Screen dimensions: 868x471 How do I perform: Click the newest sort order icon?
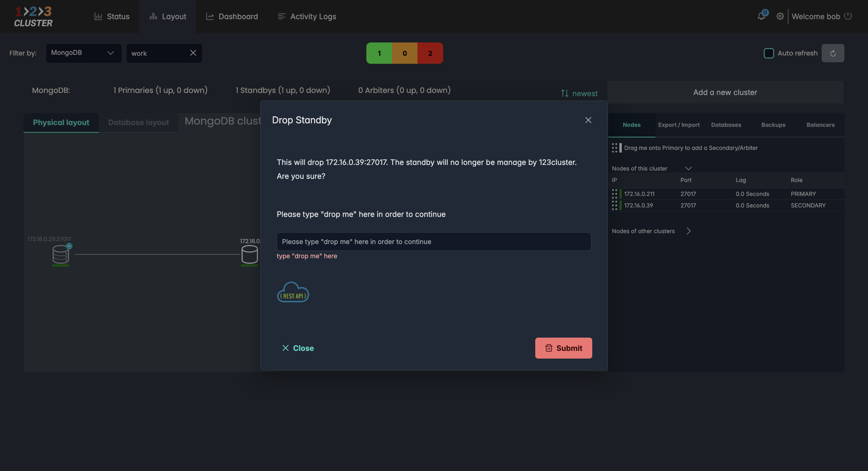(x=565, y=93)
